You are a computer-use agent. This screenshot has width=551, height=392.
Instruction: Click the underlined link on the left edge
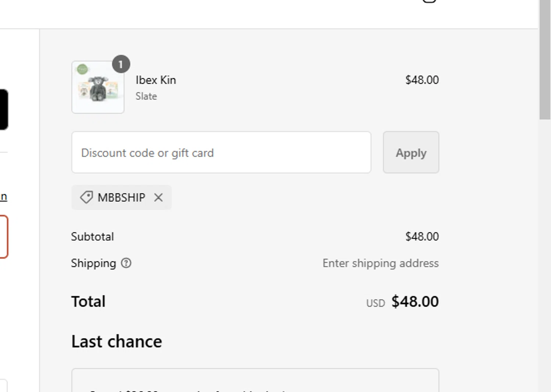coord(4,197)
